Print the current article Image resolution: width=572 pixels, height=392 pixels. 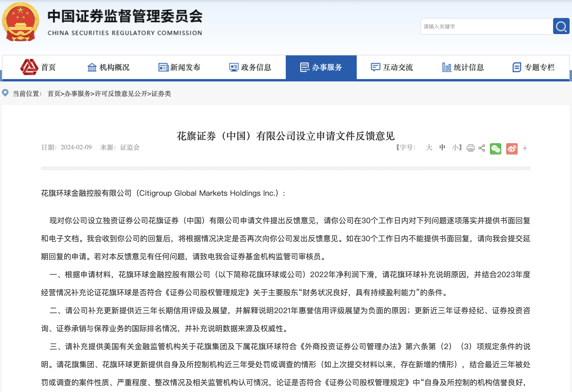click(x=470, y=148)
